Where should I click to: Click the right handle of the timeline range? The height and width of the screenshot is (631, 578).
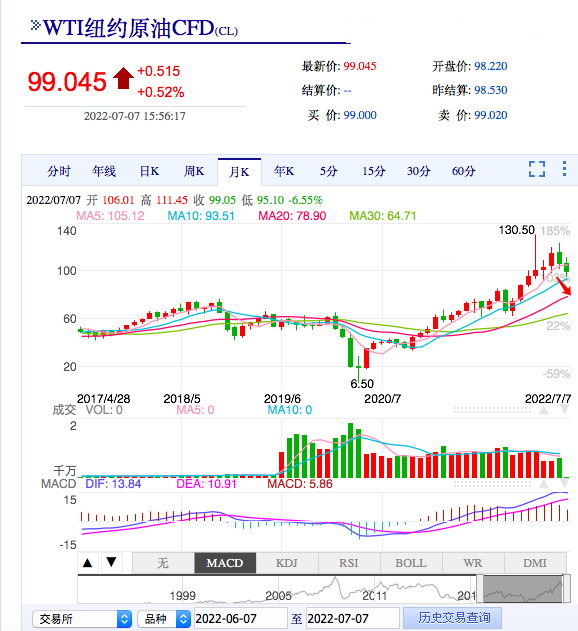(566, 588)
